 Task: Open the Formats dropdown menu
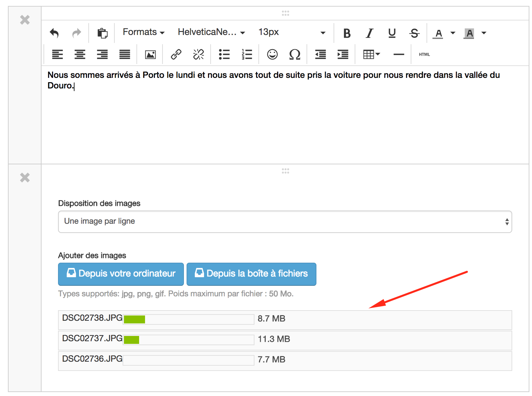143,32
